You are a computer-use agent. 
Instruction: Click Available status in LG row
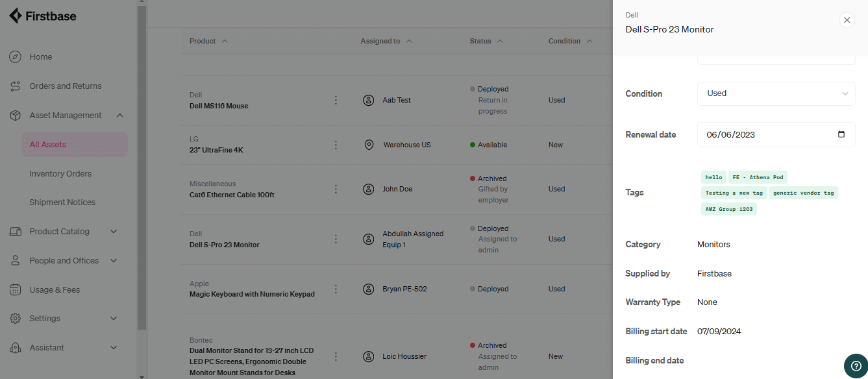coord(492,145)
